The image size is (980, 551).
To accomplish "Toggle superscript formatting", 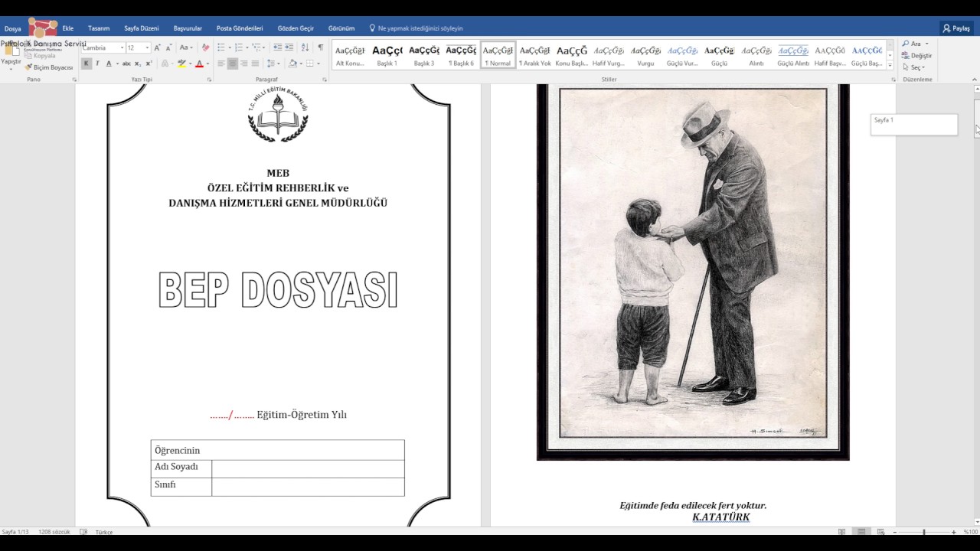I will [149, 64].
